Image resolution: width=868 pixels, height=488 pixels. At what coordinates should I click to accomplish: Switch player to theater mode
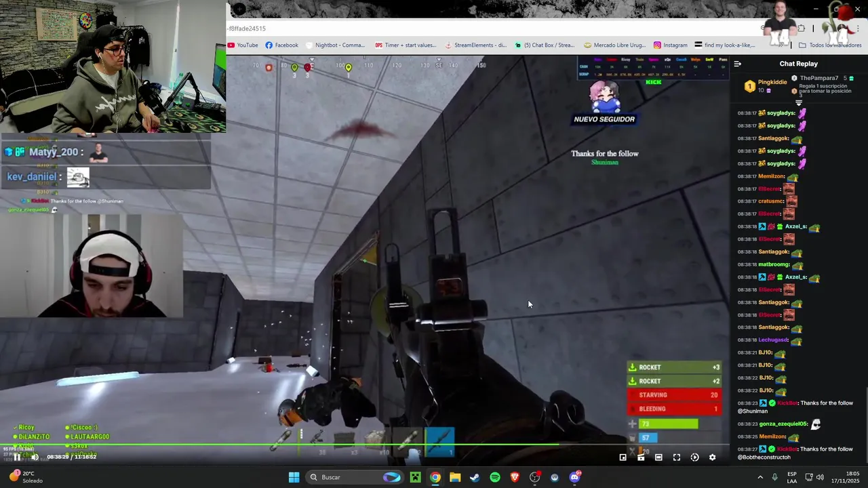[658, 457]
